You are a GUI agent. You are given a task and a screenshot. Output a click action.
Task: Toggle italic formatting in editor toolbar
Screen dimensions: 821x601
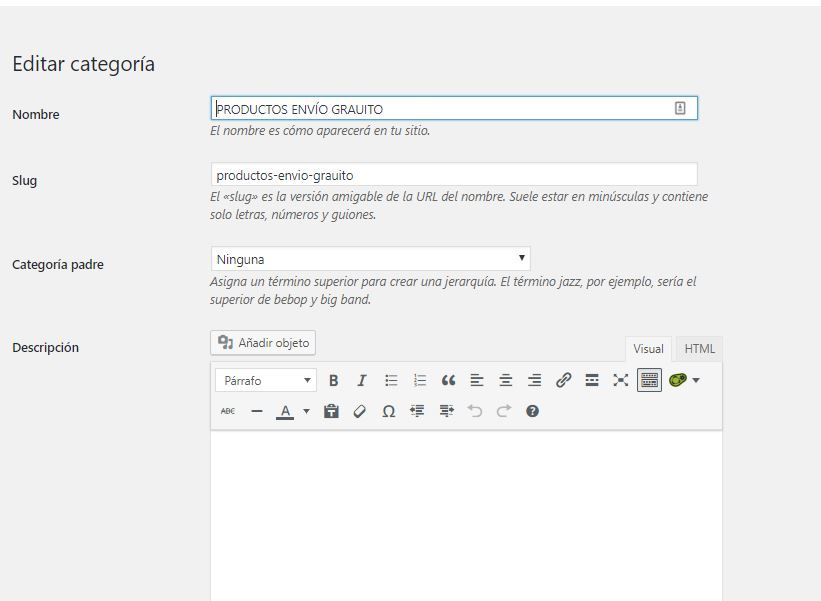(362, 381)
